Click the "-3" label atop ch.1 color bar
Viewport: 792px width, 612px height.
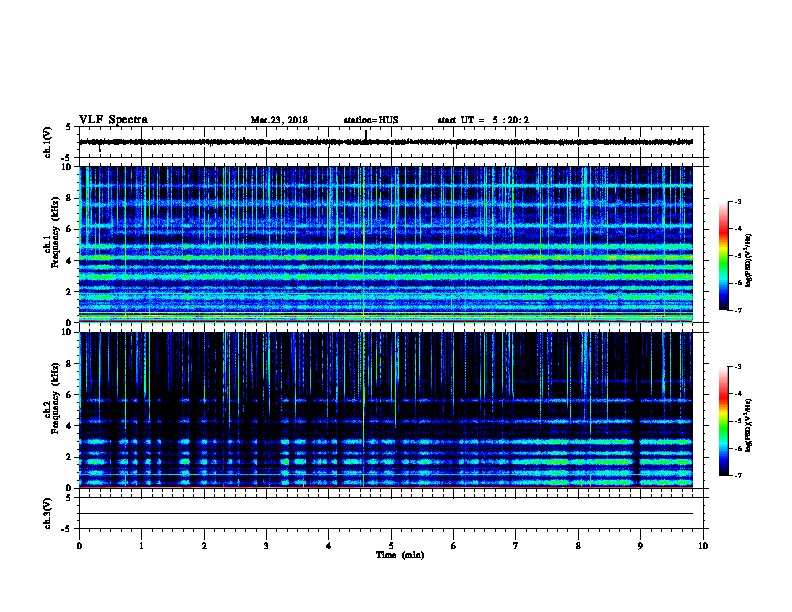point(737,201)
